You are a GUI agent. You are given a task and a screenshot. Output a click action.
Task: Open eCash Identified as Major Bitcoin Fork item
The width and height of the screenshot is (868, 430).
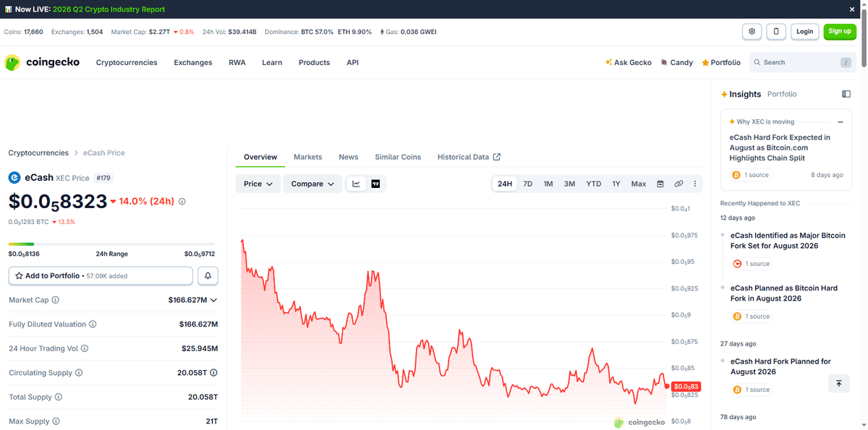point(788,241)
